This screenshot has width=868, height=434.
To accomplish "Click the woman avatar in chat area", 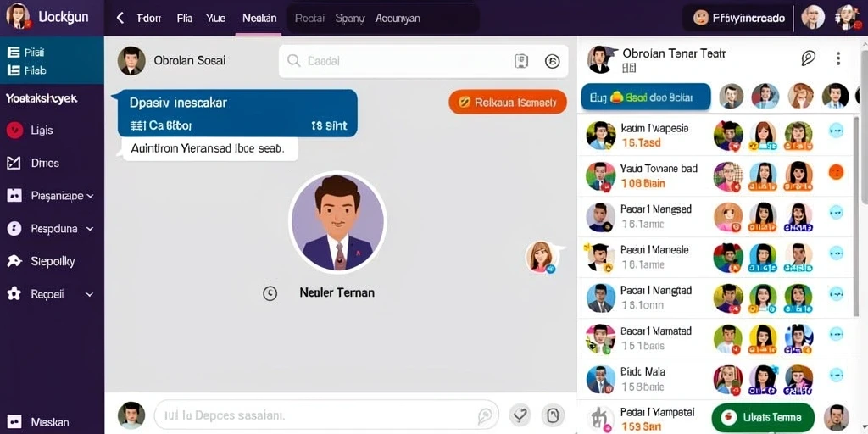I will click(541, 257).
